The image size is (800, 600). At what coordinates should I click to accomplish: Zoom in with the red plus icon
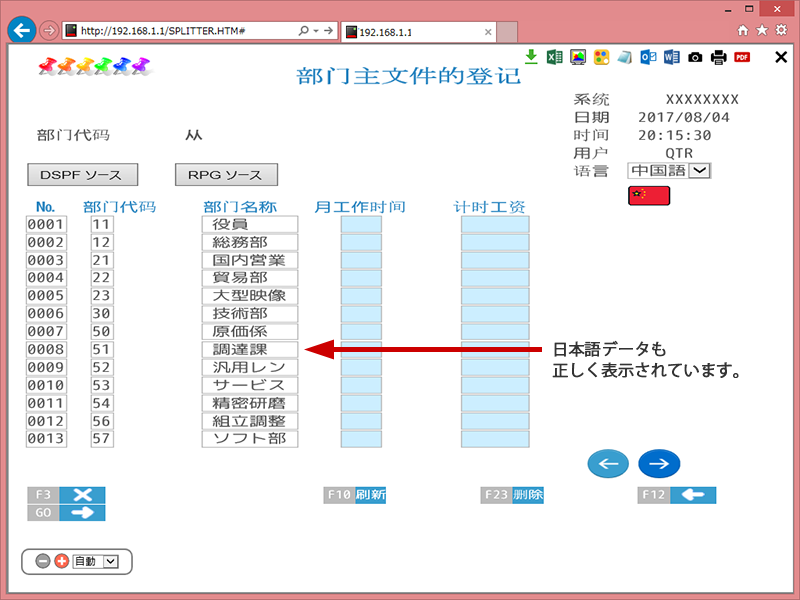coord(62,561)
